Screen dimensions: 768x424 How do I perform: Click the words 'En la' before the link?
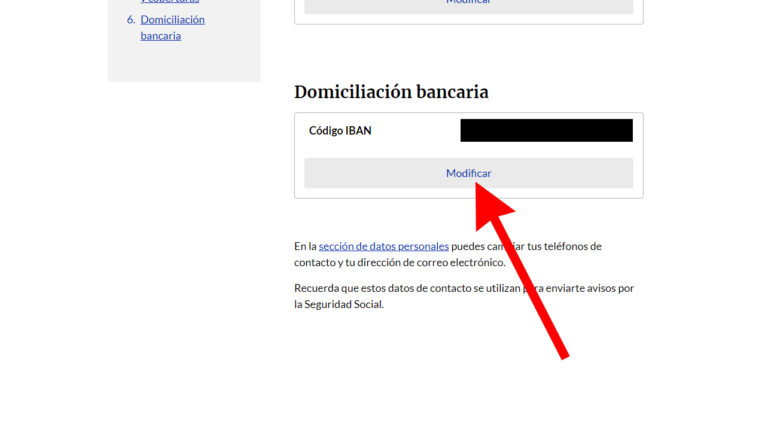click(x=305, y=246)
